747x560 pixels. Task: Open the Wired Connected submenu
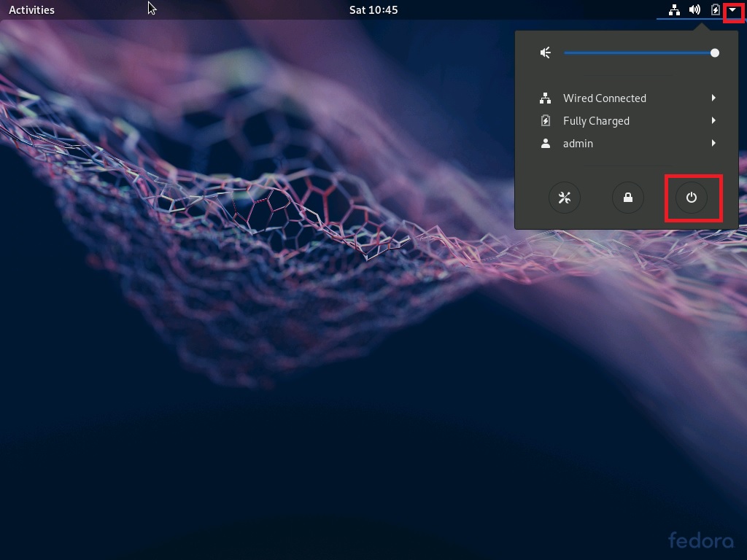tap(627, 98)
